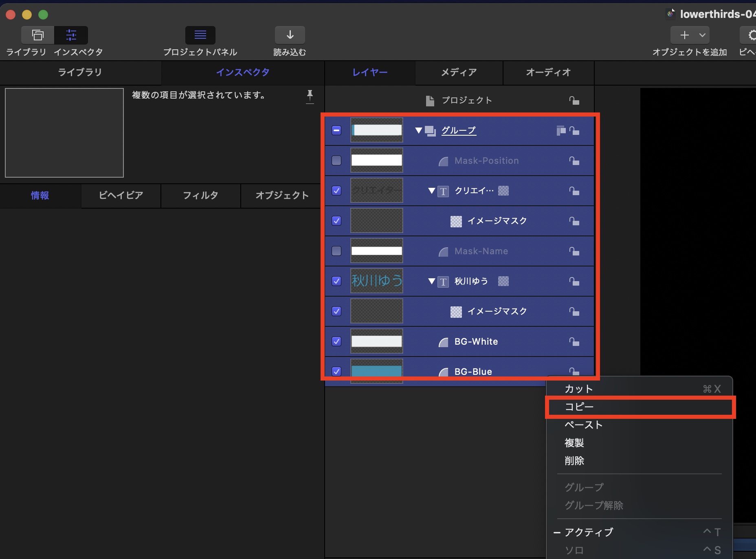Click the shape icon beside Mask-Name
Viewport: 756px width, 559px height.
(x=443, y=252)
